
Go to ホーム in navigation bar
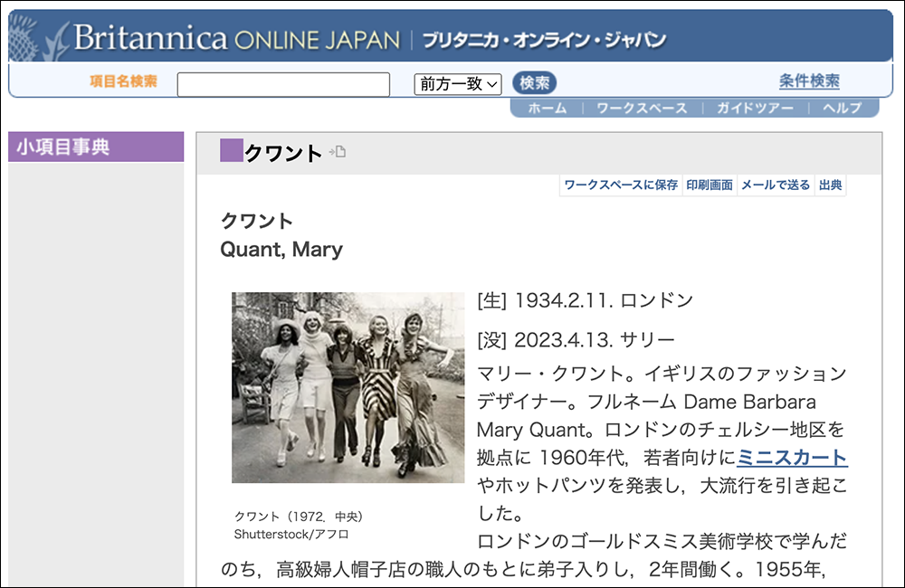click(548, 108)
